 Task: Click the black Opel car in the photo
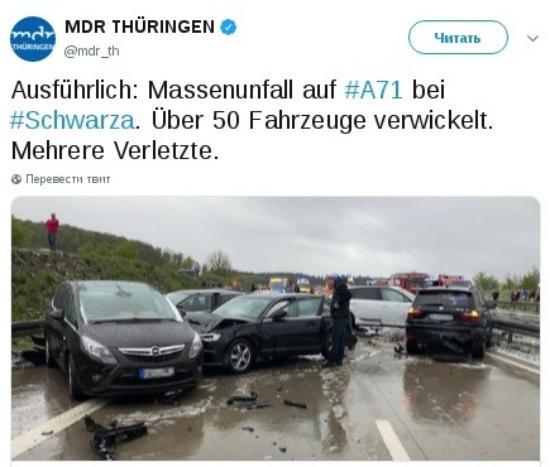(x=124, y=337)
